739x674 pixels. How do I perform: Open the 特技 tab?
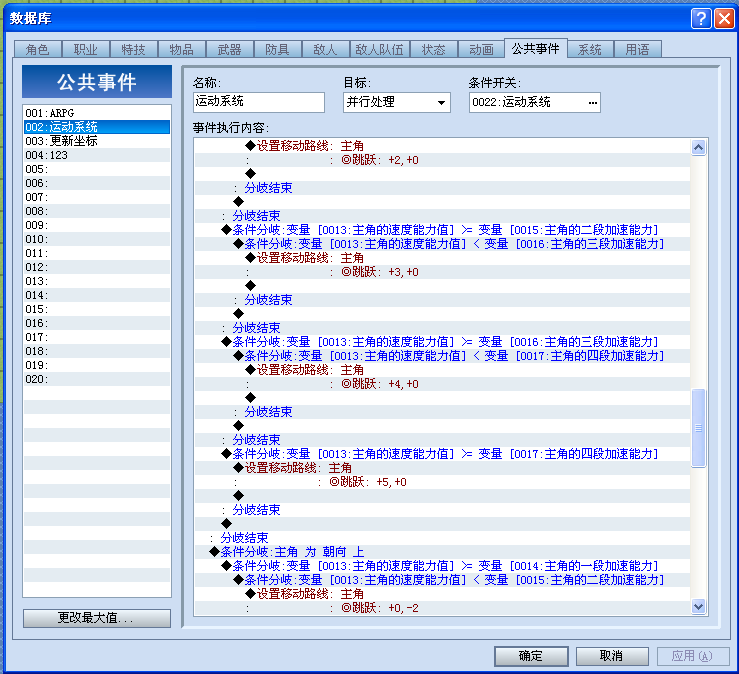(133, 49)
